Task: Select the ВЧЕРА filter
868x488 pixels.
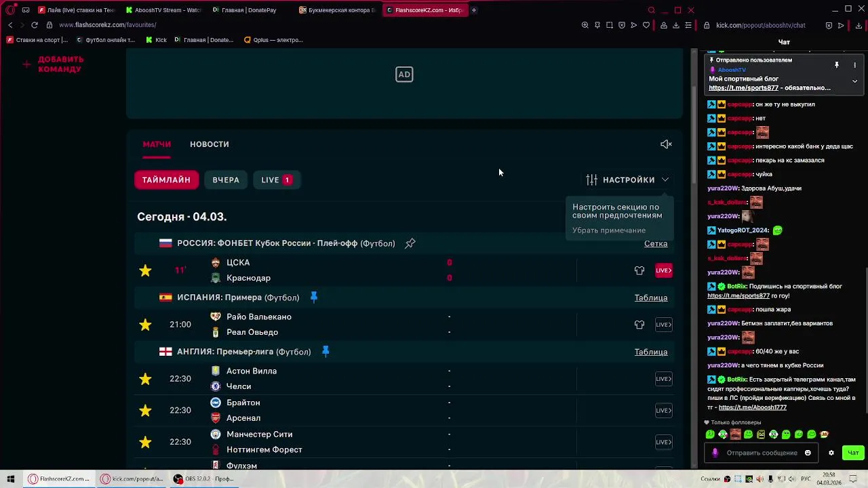Action: tap(226, 180)
